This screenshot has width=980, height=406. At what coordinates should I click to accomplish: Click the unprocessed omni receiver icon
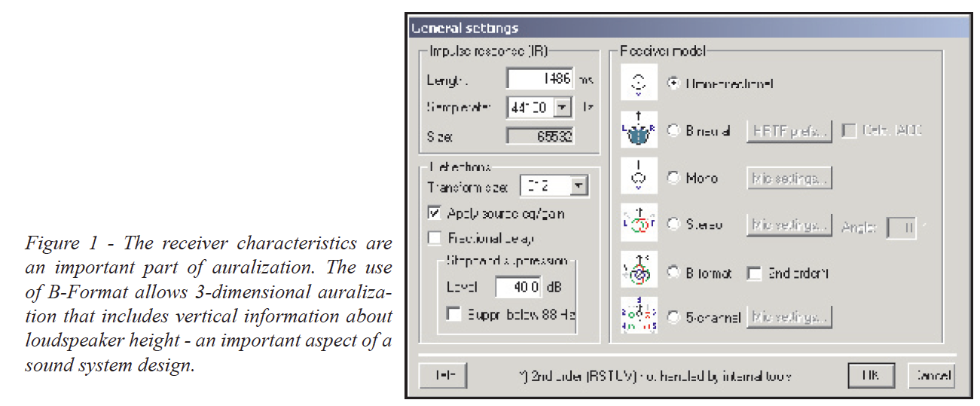point(638,84)
